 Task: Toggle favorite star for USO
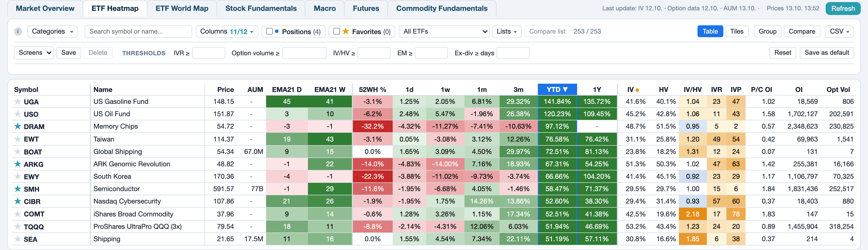18,114
